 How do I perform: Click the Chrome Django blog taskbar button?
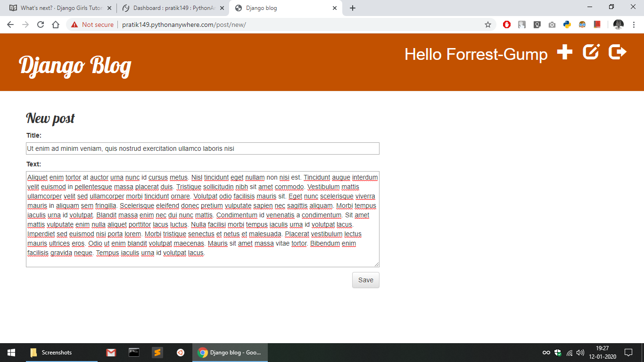click(x=230, y=353)
